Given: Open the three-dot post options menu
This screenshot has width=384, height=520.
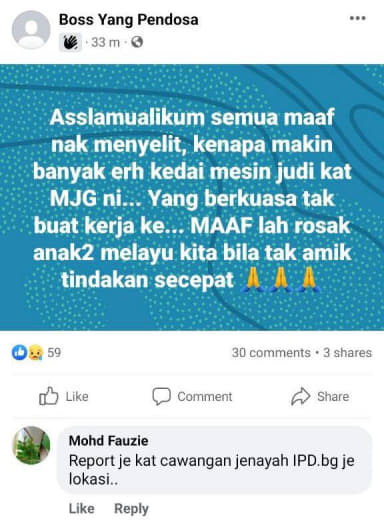Looking at the screenshot, I should 358,18.
